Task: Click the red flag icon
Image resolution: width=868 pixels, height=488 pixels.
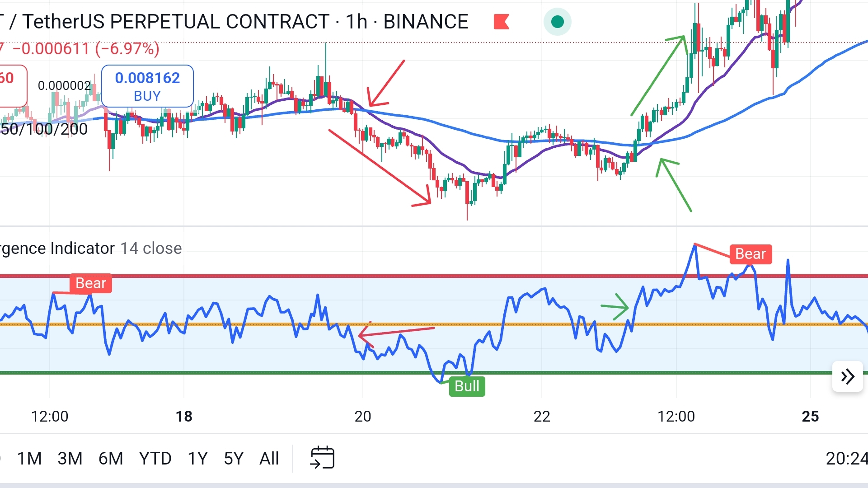Action: pos(501,22)
